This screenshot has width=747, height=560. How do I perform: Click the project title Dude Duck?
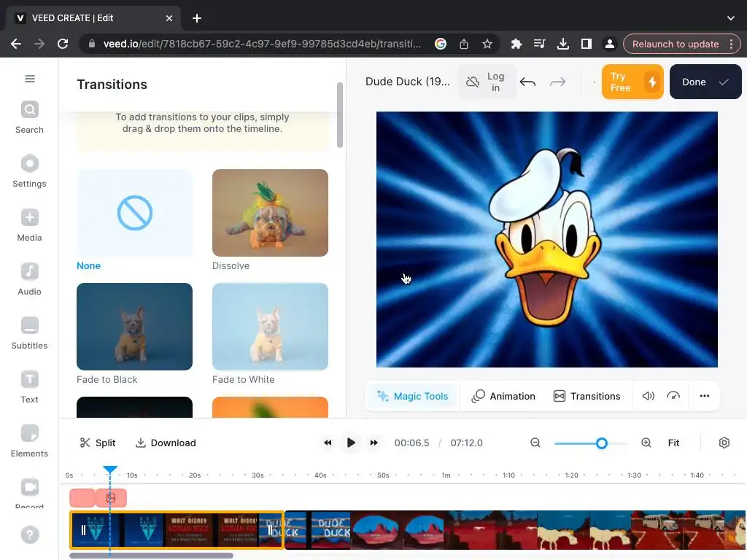(407, 82)
